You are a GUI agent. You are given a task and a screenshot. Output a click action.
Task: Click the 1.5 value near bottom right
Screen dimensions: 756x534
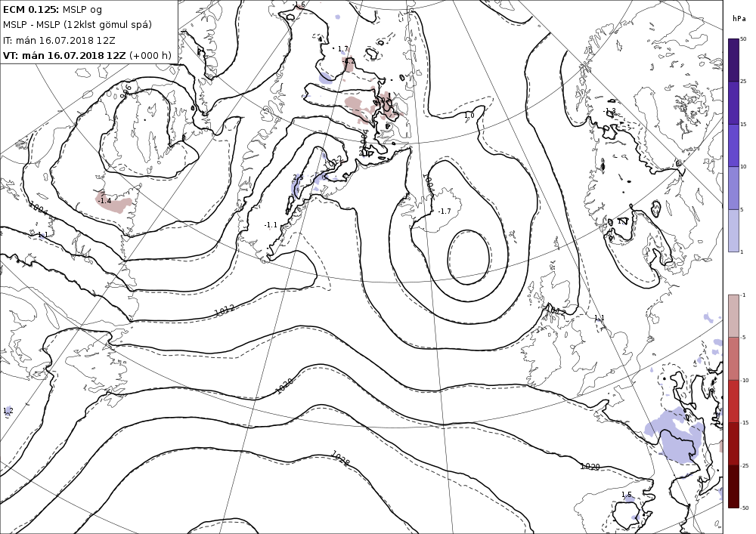click(626, 495)
